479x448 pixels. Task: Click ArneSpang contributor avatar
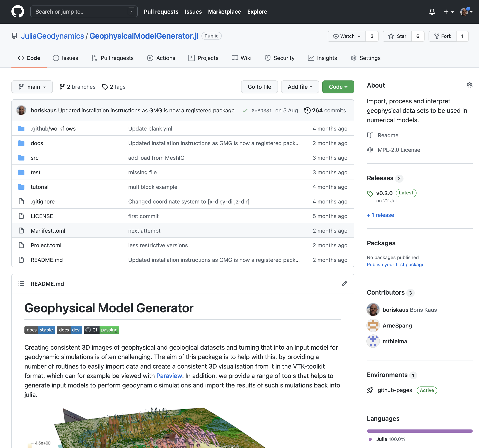click(x=373, y=326)
